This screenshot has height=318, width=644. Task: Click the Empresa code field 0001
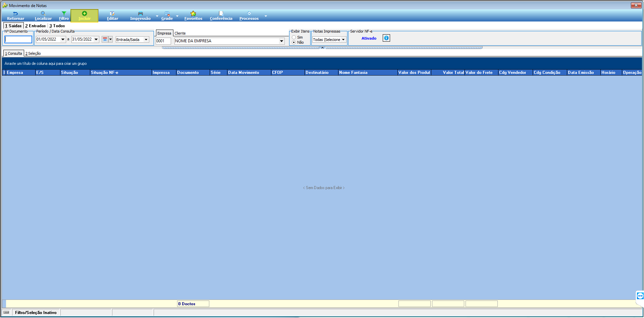pyautogui.click(x=163, y=41)
